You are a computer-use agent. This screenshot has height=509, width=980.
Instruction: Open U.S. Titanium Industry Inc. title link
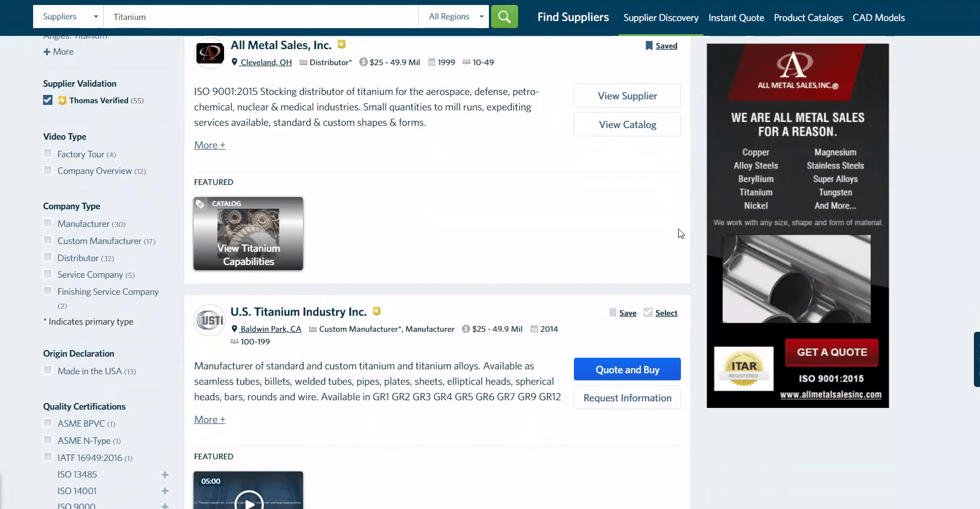coord(299,312)
